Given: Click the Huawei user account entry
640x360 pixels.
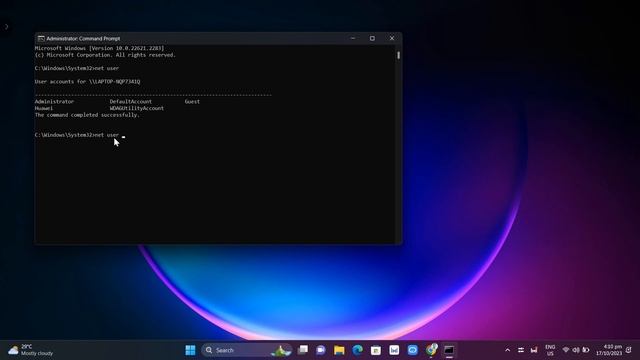Looking at the screenshot, I should point(44,108).
